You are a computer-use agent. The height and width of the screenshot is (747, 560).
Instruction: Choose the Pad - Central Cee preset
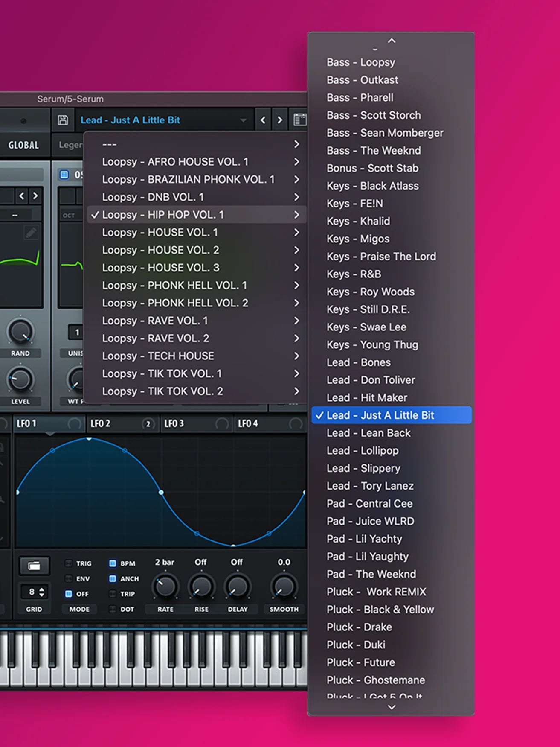point(392,504)
